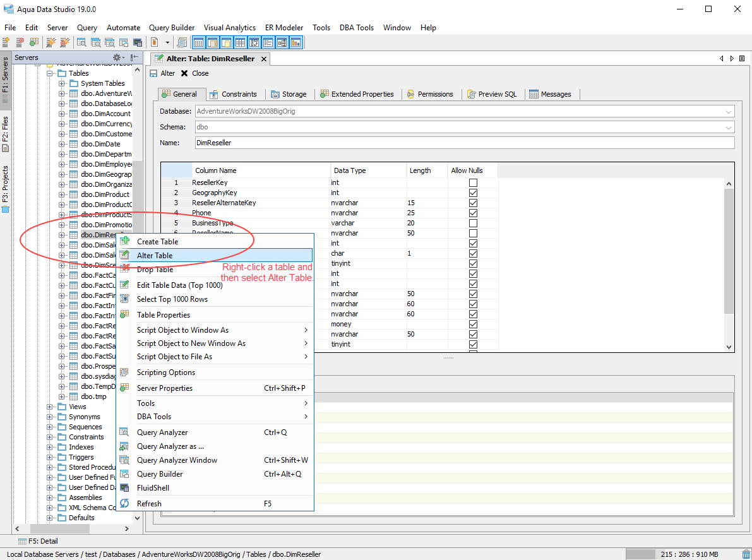Click the Connect to server toolbar icon
752x560 pixels.
click(x=51, y=42)
